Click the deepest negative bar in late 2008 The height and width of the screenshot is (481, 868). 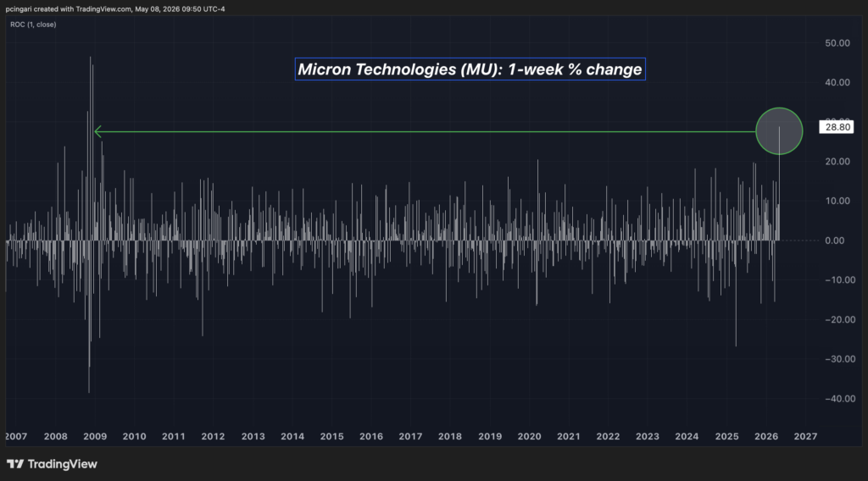click(x=88, y=317)
